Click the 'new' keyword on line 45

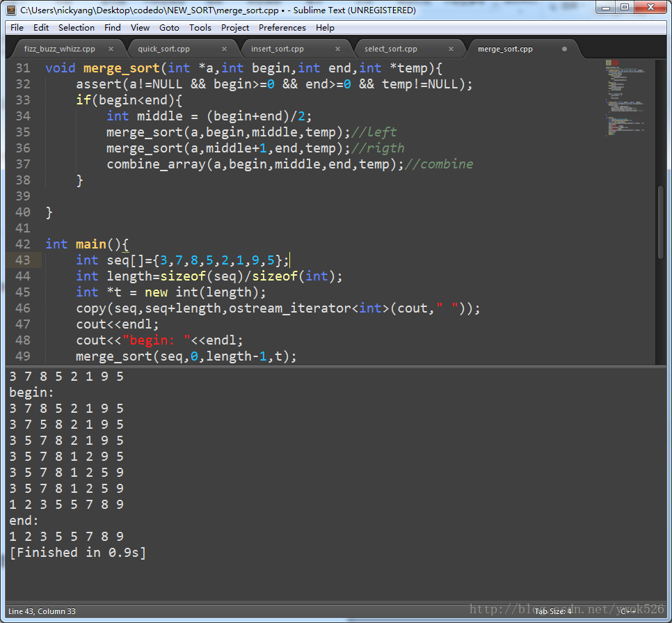[x=156, y=292]
